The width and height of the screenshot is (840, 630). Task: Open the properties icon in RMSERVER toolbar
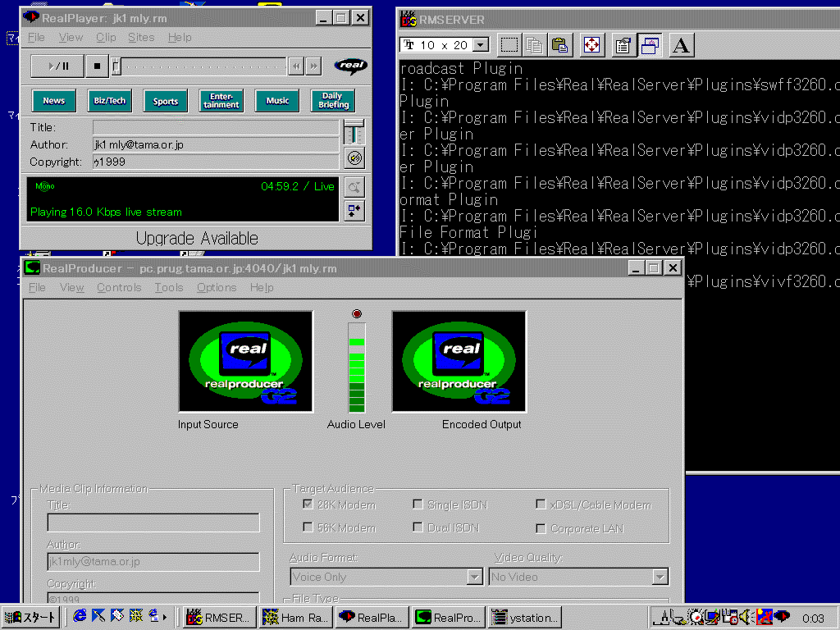tap(623, 45)
